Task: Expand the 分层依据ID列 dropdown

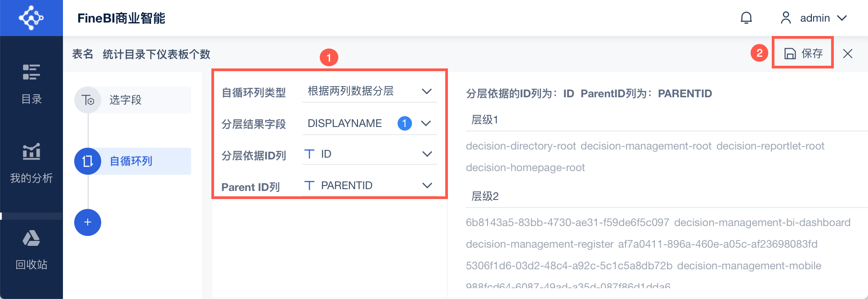Action: click(427, 154)
